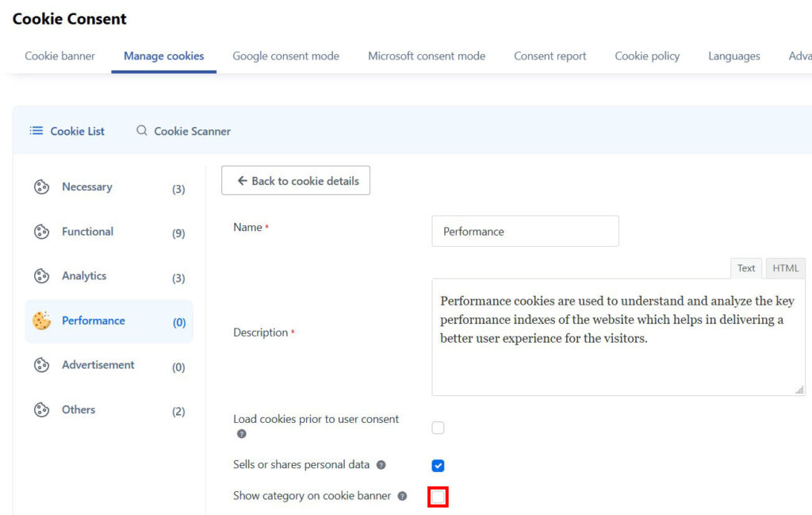Click the Others category cookie icon
Viewport: 812px width, 515px height.
click(x=41, y=410)
